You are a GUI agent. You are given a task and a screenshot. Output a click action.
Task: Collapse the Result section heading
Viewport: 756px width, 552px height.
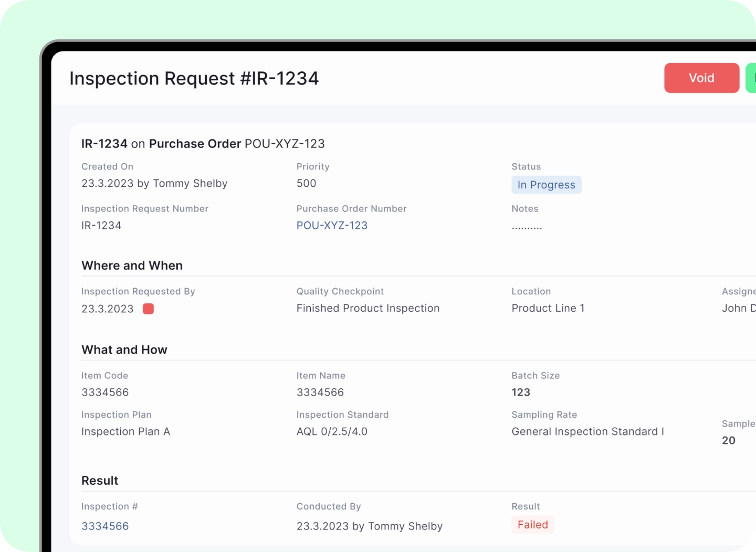[x=99, y=480]
